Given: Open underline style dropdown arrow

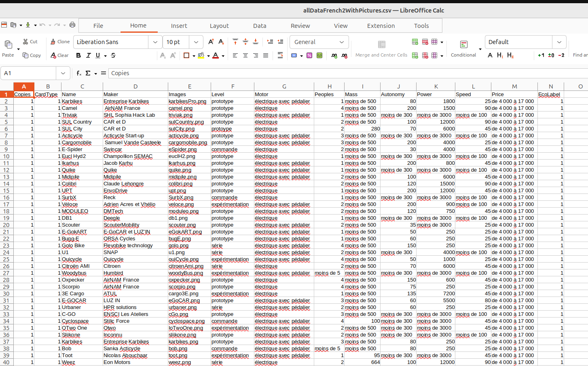Looking at the screenshot, I should point(105,56).
